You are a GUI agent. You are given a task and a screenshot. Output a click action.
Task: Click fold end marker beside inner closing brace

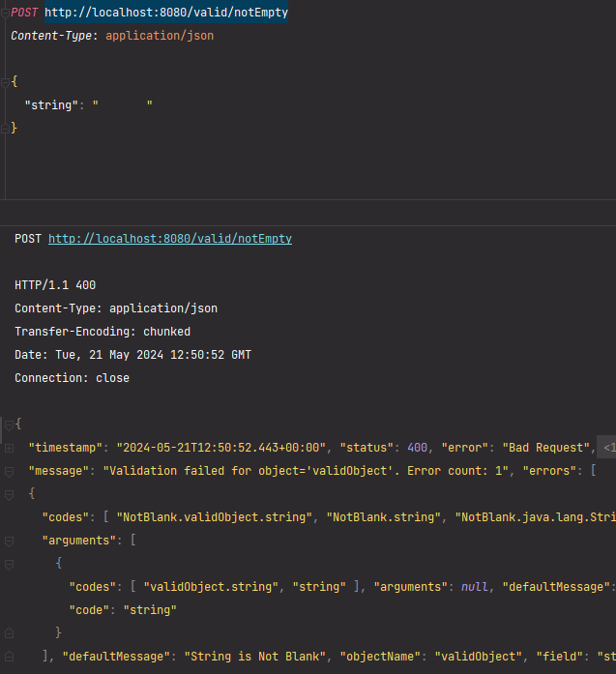9,633
